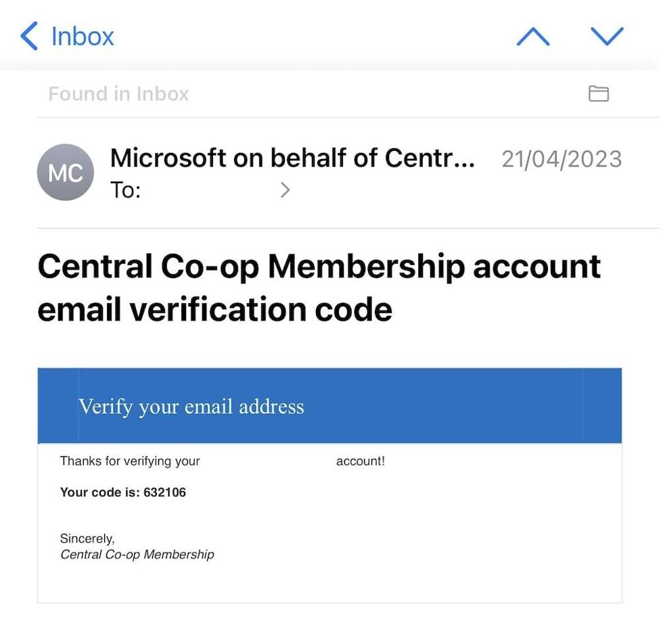Tap the empty white area below the signature
661x644 pixels.
(x=329, y=582)
